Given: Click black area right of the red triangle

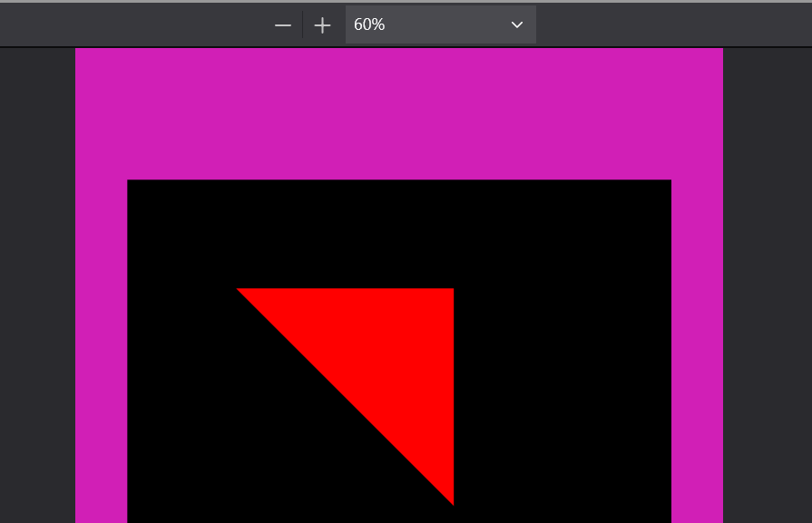Looking at the screenshot, I should click(563, 390).
